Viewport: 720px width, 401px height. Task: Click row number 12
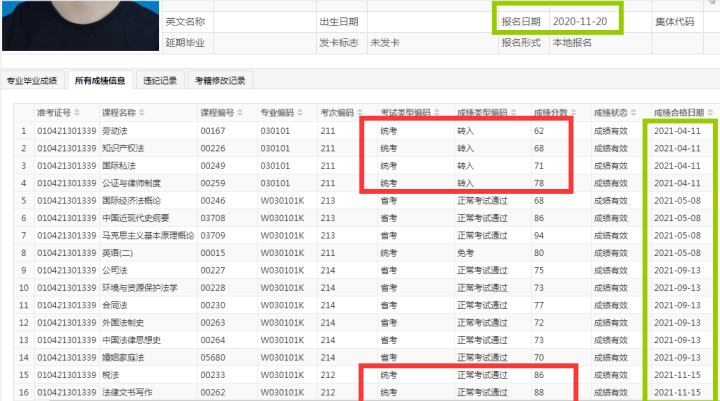point(23,323)
